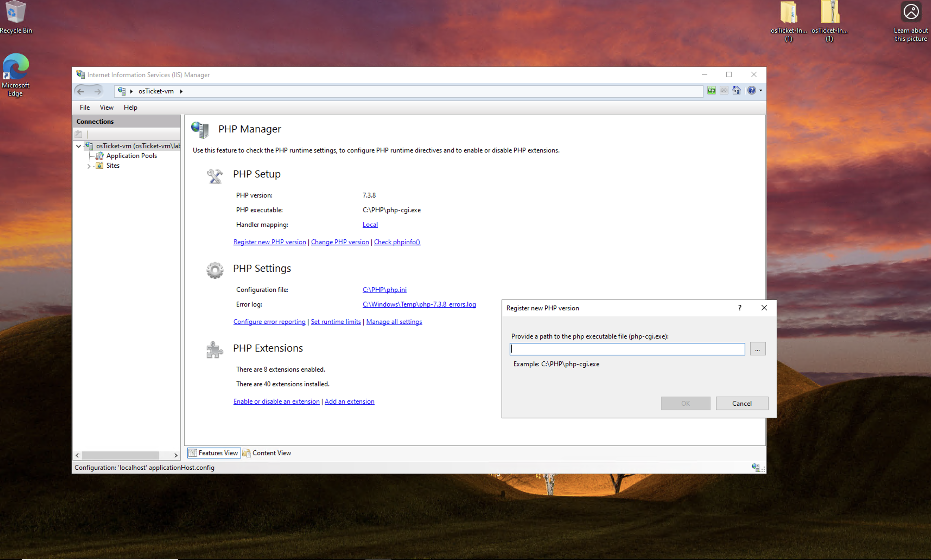
Task: Open the Recycle Bin desktop icon
Action: pyautogui.click(x=15, y=17)
